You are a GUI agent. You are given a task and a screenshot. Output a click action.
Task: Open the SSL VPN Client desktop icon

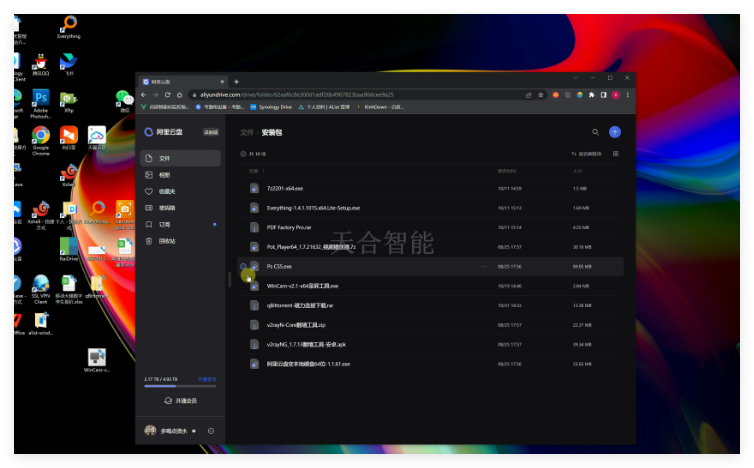point(40,289)
